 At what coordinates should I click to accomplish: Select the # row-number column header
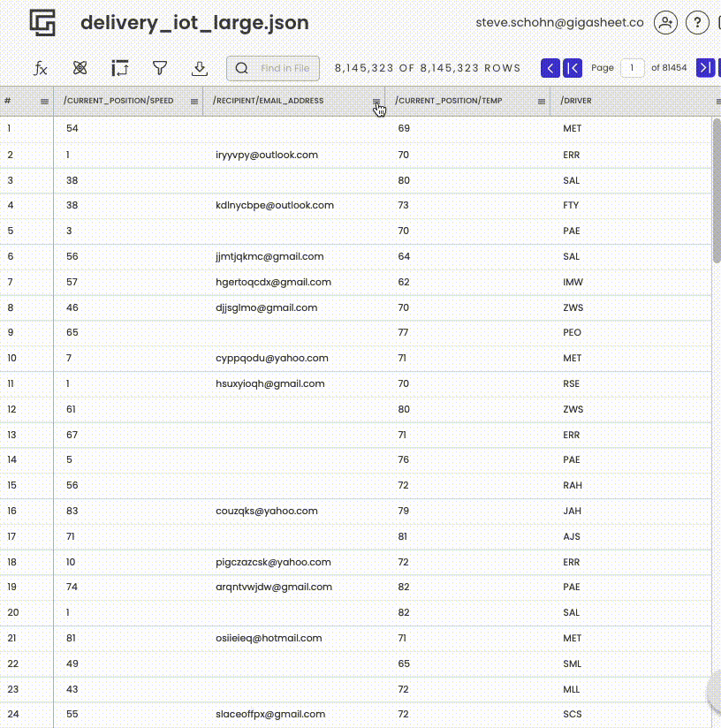click(x=24, y=101)
